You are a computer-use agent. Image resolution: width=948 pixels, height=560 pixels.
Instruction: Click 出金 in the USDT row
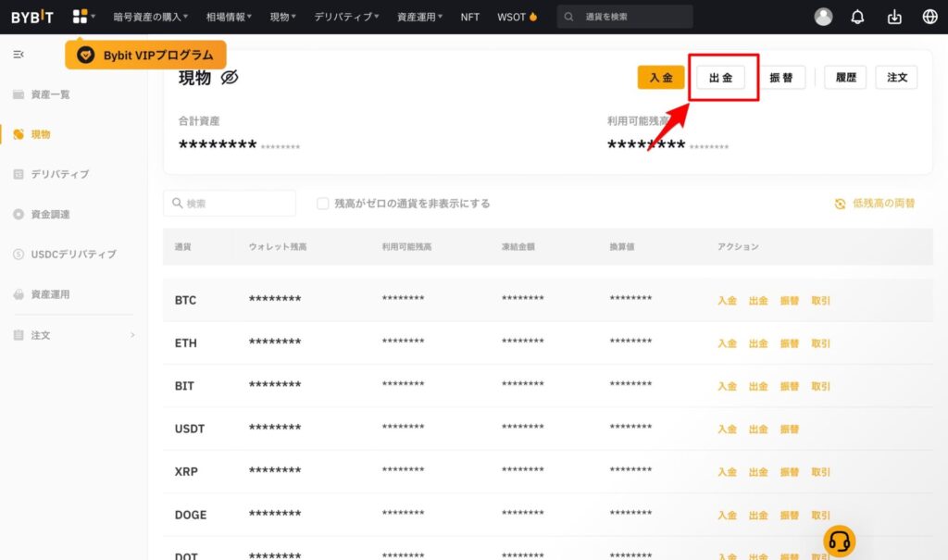coord(758,429)
